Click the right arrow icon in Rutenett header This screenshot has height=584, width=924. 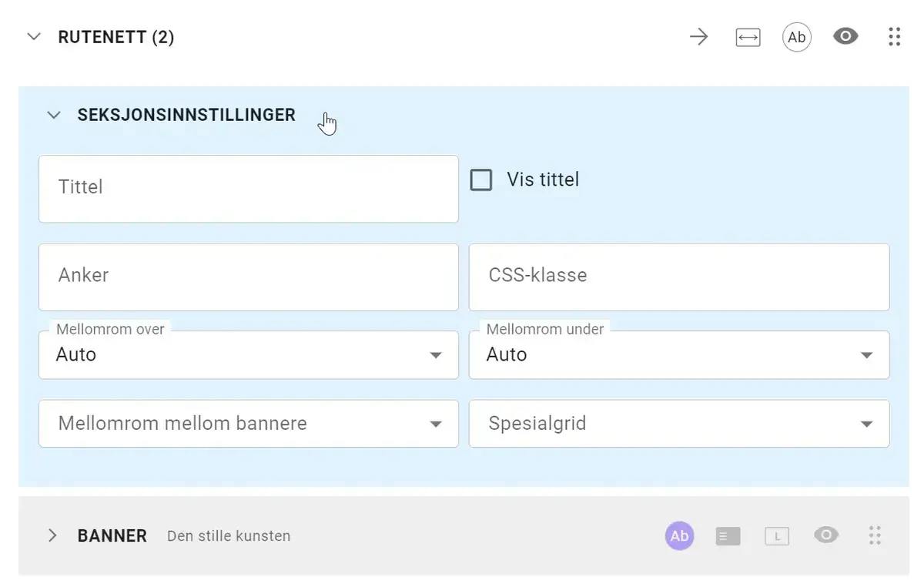(698, 37)
